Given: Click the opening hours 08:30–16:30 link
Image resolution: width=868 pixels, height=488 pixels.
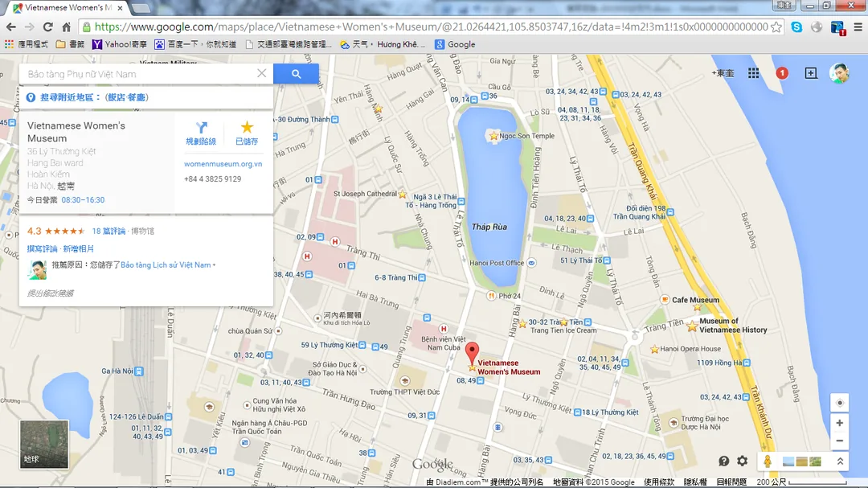Looking at the screenshot, I should tap(83, 200).
